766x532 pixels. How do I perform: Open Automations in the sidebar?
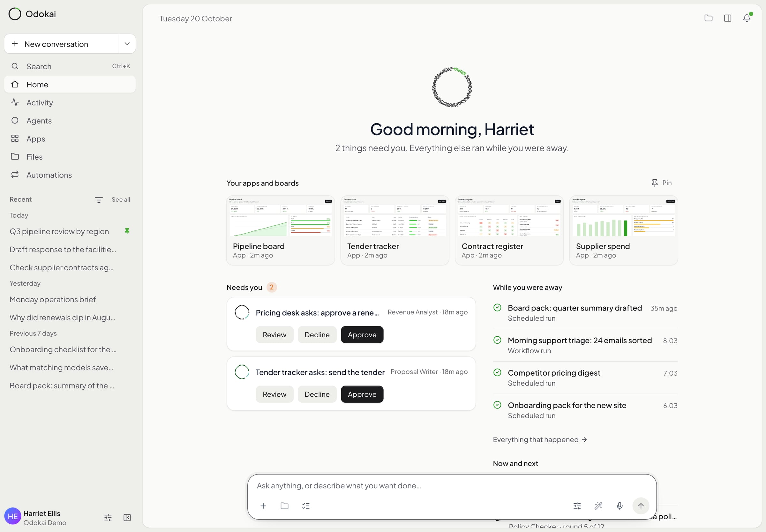(x=70, y=175)
